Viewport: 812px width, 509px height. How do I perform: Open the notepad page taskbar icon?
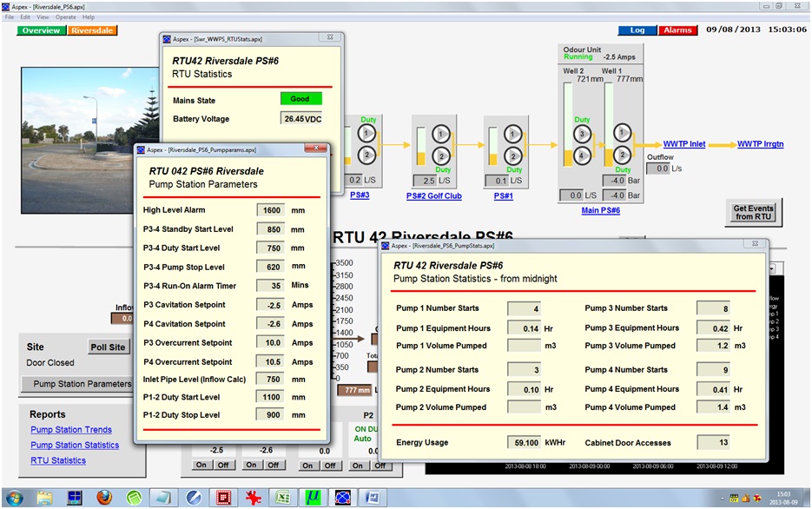(x=163, y=498)
